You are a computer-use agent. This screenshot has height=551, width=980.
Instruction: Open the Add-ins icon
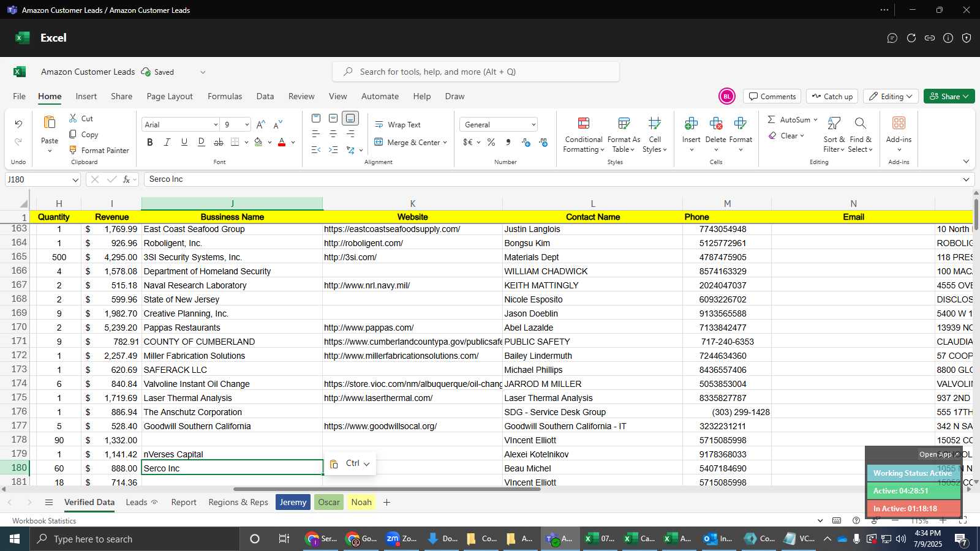[899, 123]
